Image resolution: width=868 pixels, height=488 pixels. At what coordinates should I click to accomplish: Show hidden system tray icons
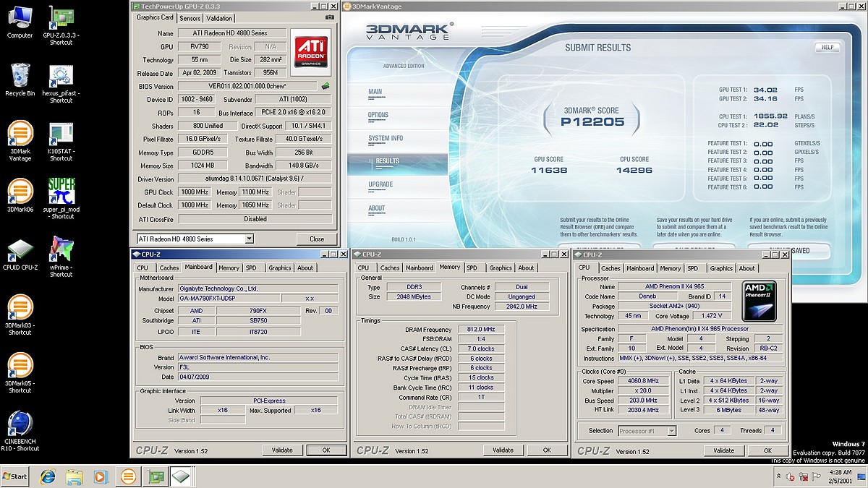(x=779, y=477)
